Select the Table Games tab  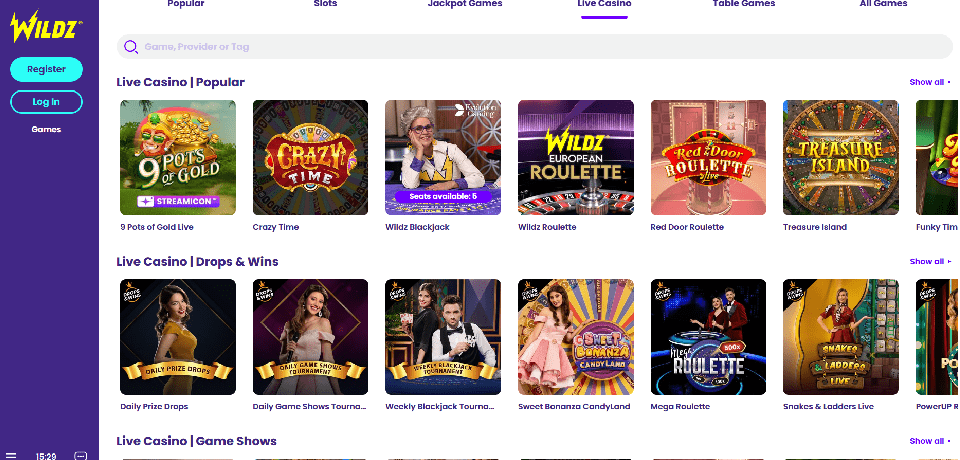[745, 5]
